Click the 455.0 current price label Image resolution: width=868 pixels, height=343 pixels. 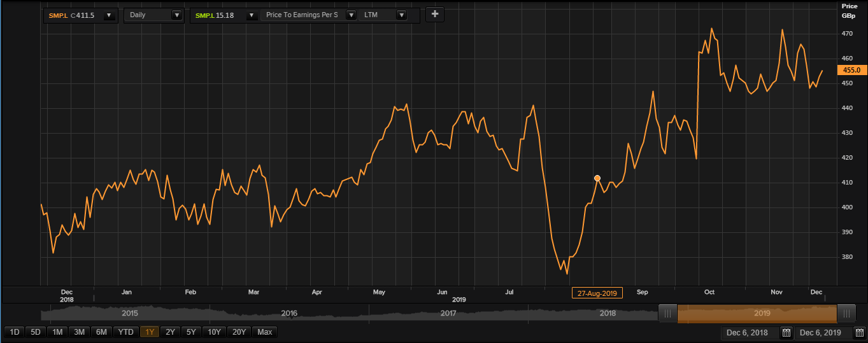(x=851, y=70)
